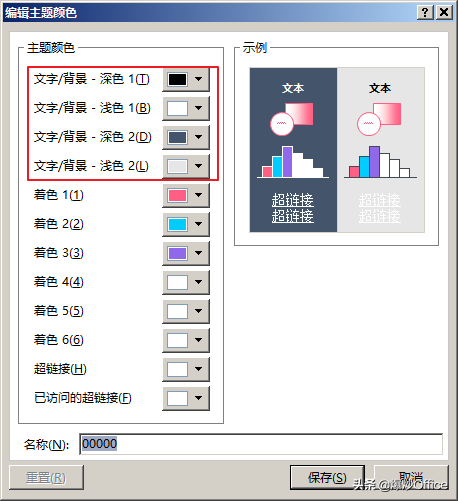Expand the 着色 6 color dropdown
The image size is (458, 501).
coord(199,340)
